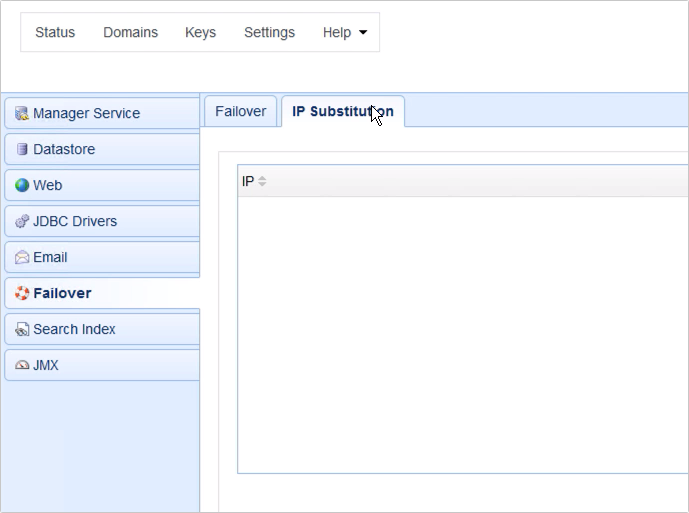Open Search Index section by its label

[74, 330]
